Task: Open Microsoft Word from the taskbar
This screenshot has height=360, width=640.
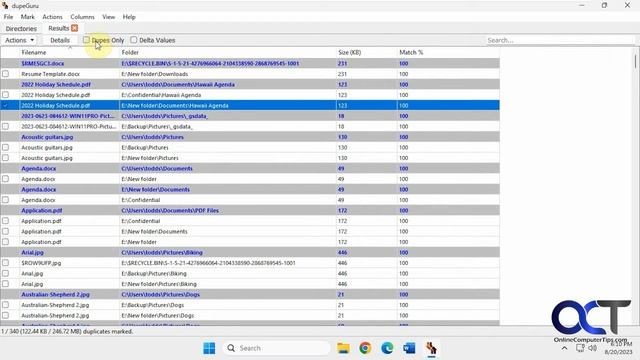Action: point(409,348)
